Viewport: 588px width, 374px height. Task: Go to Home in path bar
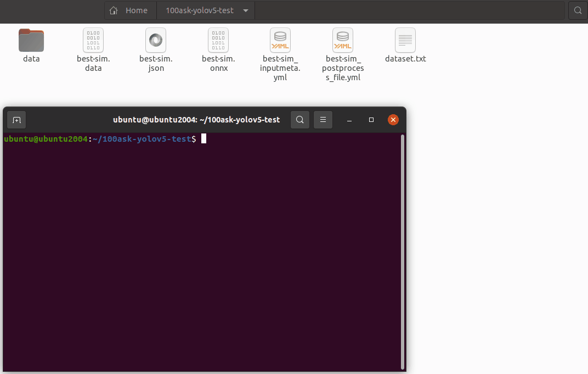[x=129, y=10]
